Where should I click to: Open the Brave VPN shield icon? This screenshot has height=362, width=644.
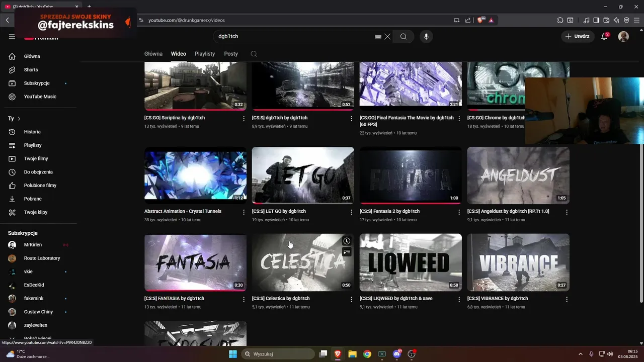click(x=626, y=20)
